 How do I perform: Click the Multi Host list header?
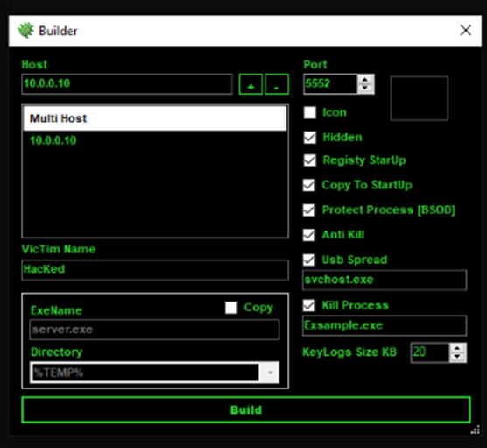tap(155, 118)
